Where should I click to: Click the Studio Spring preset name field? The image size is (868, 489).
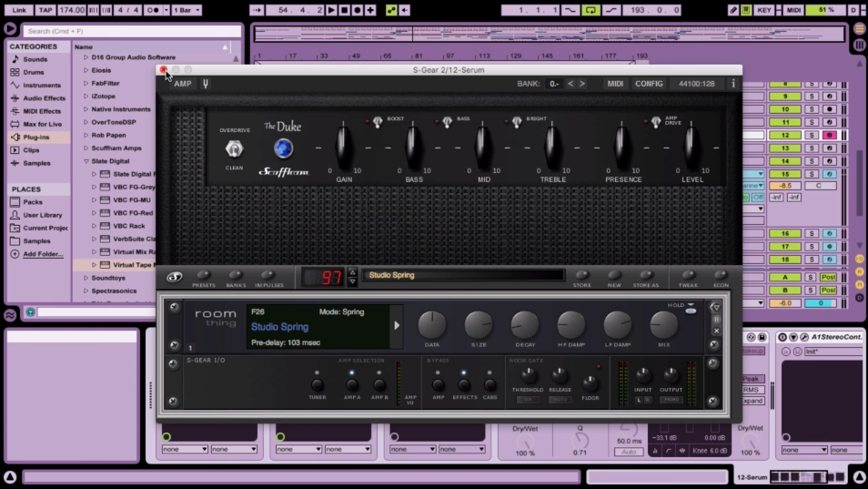pos(463,275)
